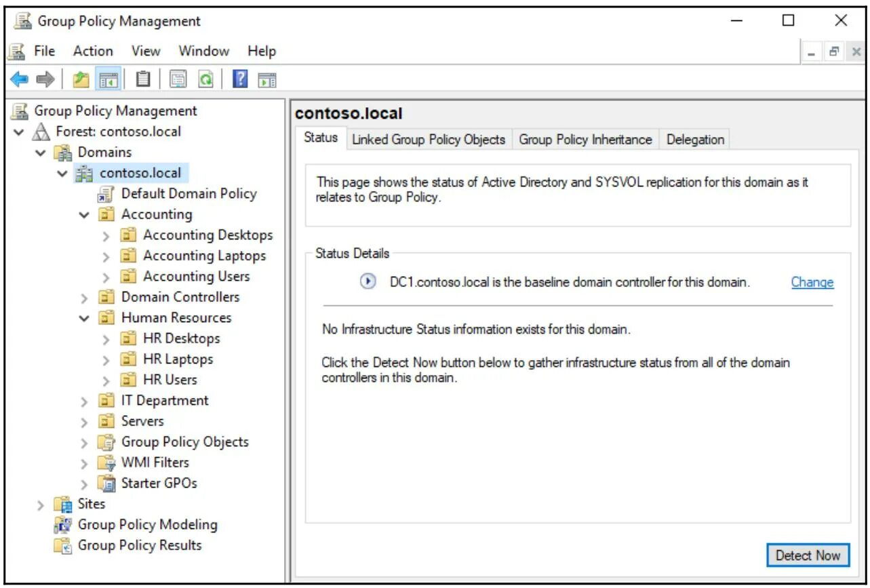Click the Group Policy Results icon

63,546
